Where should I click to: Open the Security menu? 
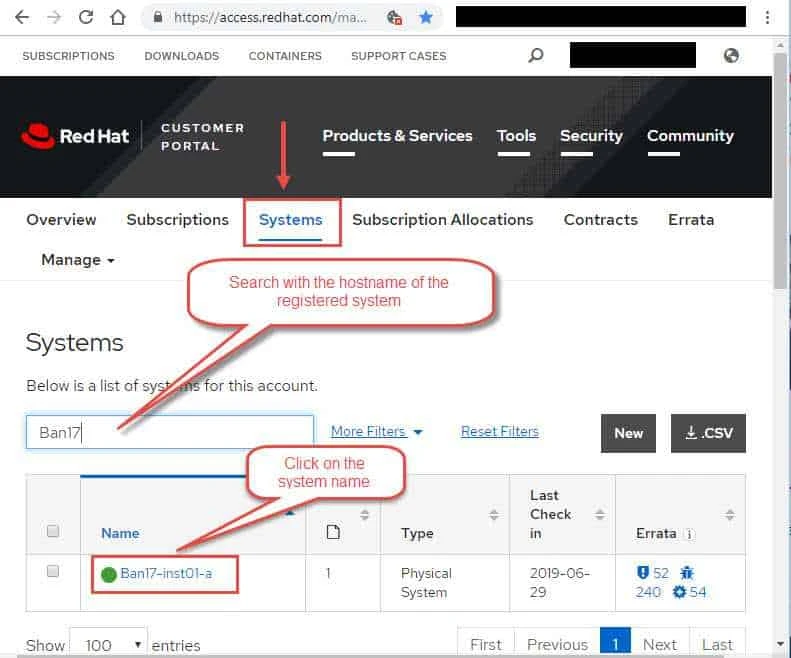pos(591,136)
